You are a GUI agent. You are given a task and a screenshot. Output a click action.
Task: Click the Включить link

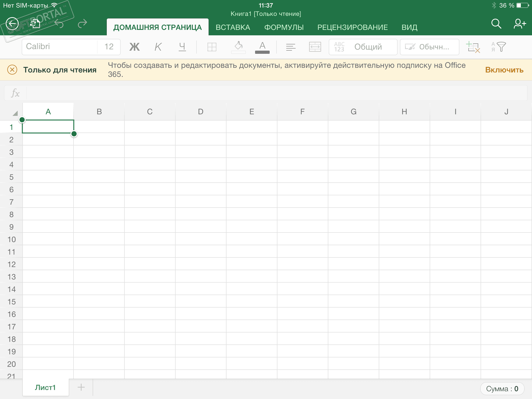(x=504, y=70)
